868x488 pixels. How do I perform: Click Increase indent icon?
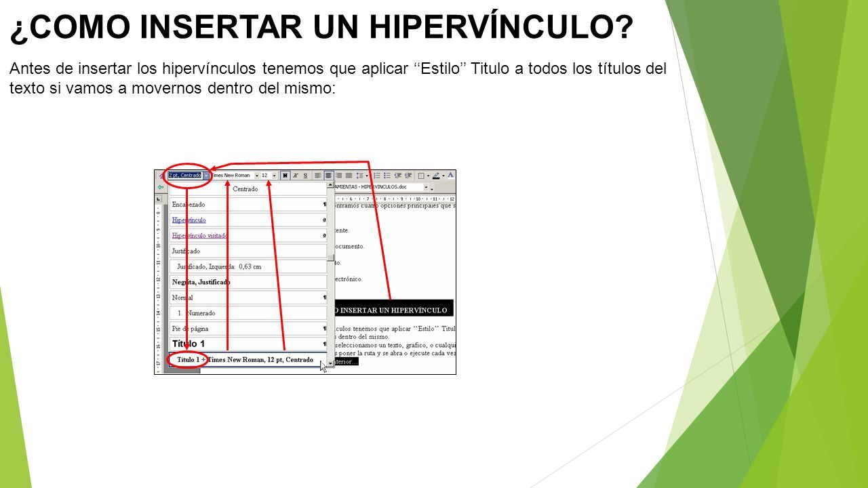pos(408,175)
